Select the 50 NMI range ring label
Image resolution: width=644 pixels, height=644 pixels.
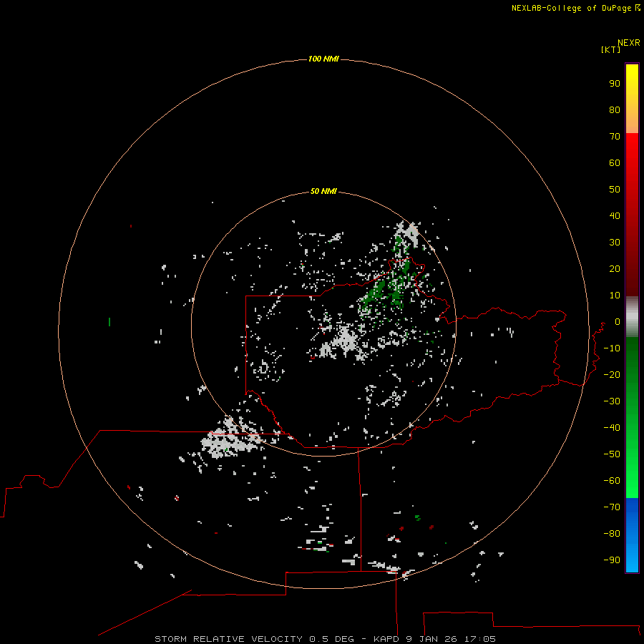pos(323,191)
